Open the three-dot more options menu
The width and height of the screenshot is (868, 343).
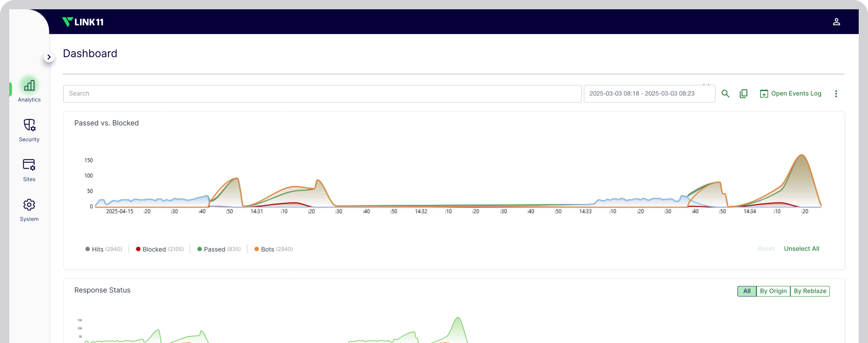point(836,94)
